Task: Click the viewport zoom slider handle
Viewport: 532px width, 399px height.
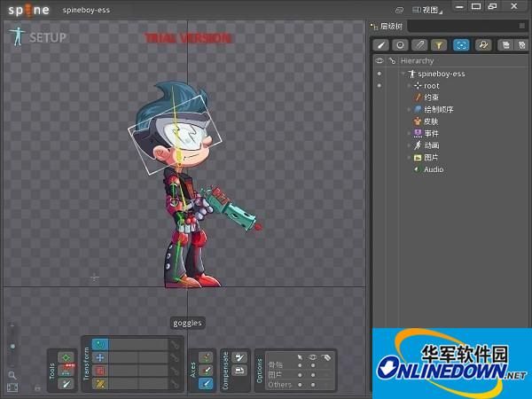Action: pyautogui.click(x=12, y=346)
